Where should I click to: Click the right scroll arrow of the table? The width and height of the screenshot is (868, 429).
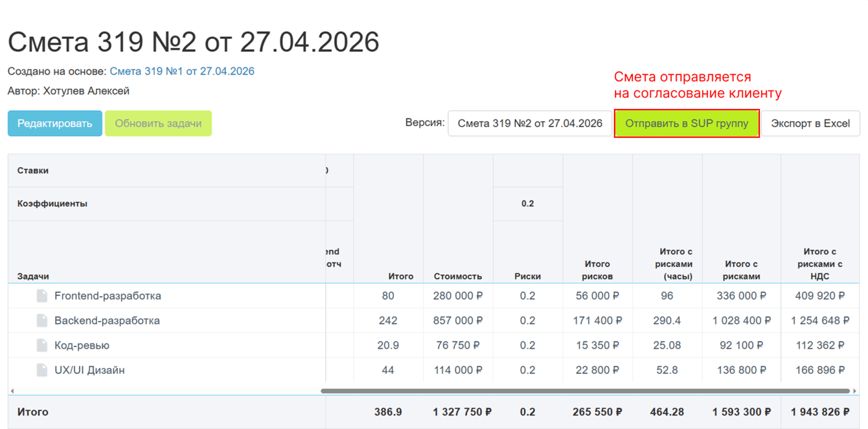pos(854,391)
